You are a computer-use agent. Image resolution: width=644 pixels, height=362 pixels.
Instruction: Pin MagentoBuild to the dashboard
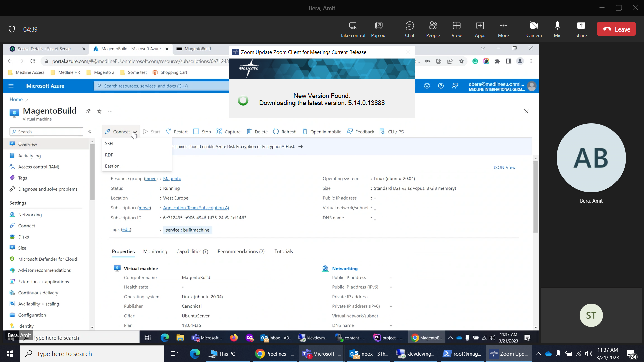pyautogui.click(x=88, y=111)
